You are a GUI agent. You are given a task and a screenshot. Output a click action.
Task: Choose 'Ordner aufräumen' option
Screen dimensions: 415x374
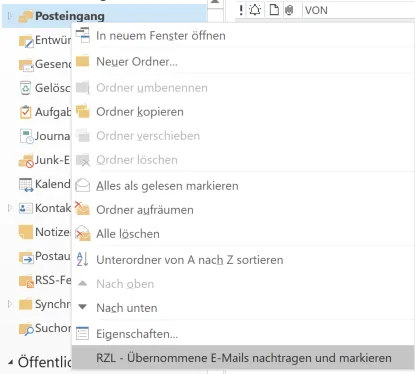coord(243,210)
